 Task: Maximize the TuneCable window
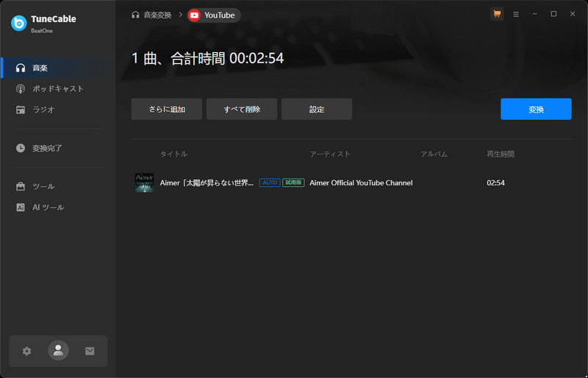click(553, 14)
